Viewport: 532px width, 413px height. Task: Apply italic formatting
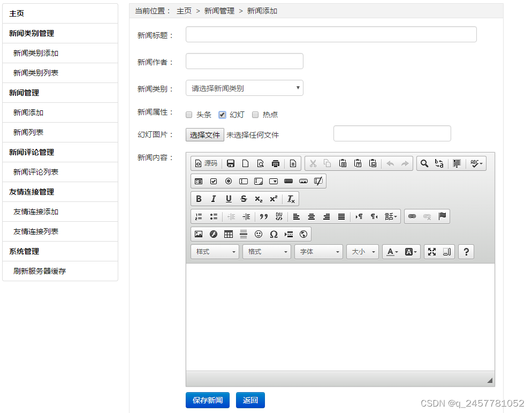(214, 199)
